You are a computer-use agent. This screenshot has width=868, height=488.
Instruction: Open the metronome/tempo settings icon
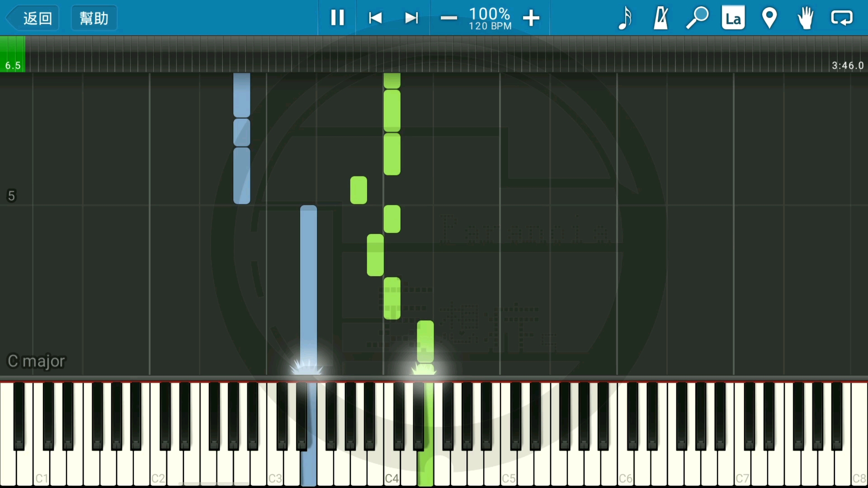click(x=660, y=17)
